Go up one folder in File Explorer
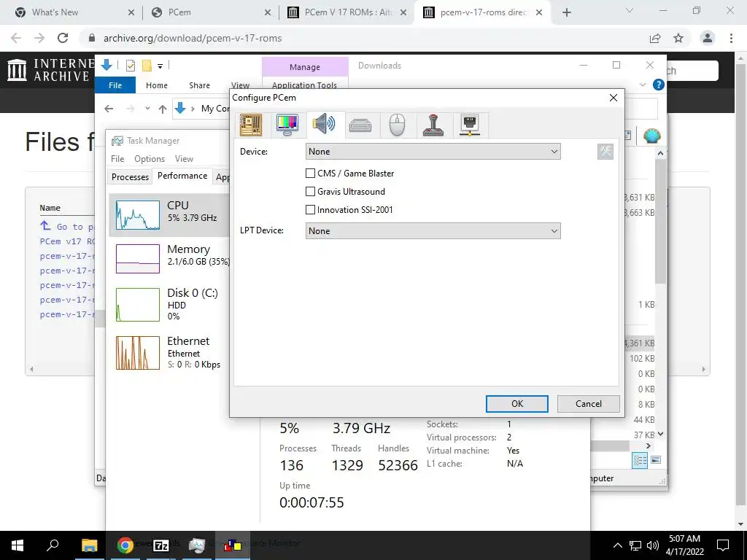The image size is (747, 560). [x=163, y=109]
